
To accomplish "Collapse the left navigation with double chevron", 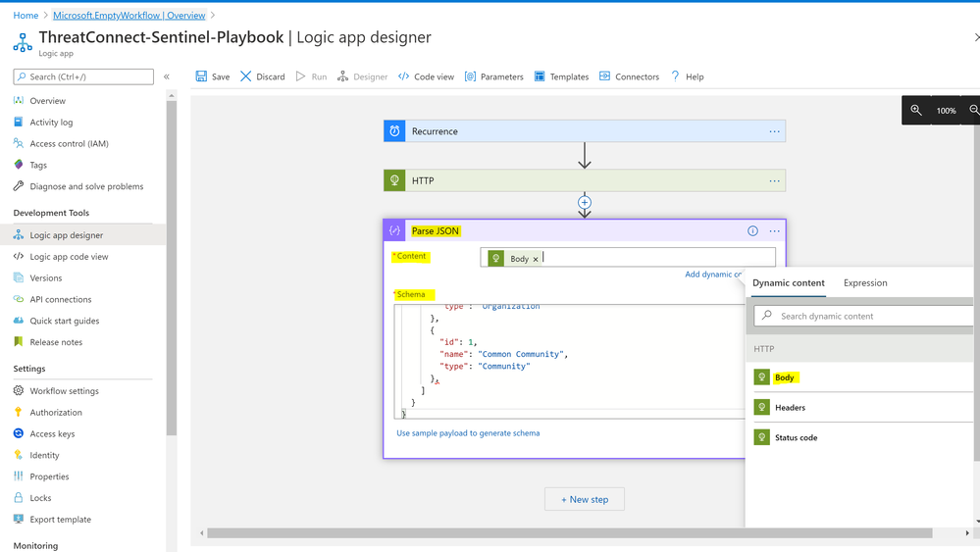I will coord(167,76).
